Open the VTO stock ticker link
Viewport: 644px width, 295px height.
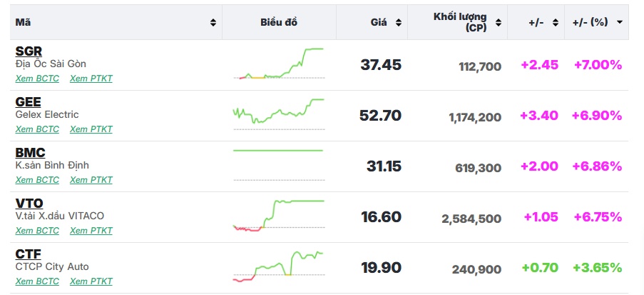29,204
